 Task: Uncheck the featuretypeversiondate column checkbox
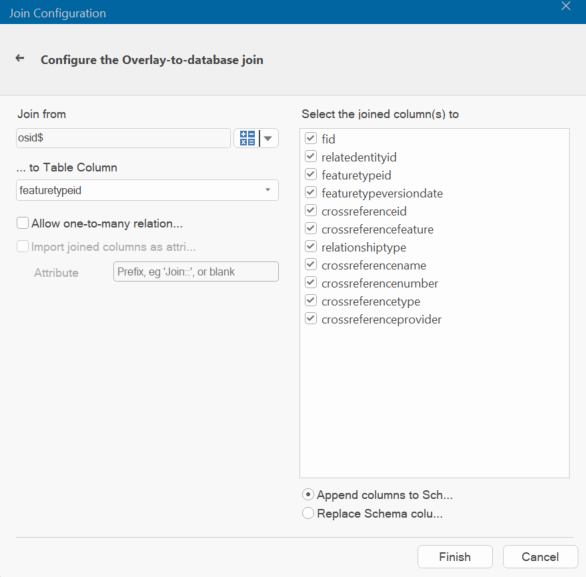click(x=311, y=192)
